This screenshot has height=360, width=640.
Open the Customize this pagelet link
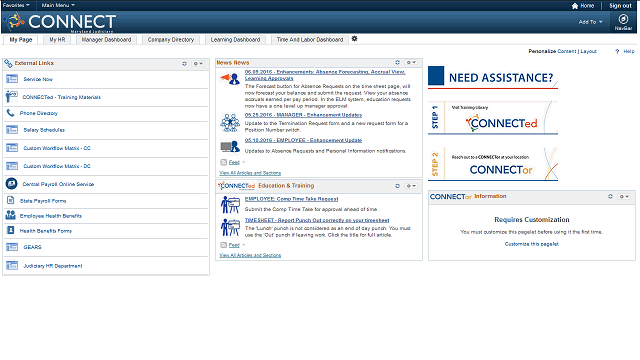531,244
